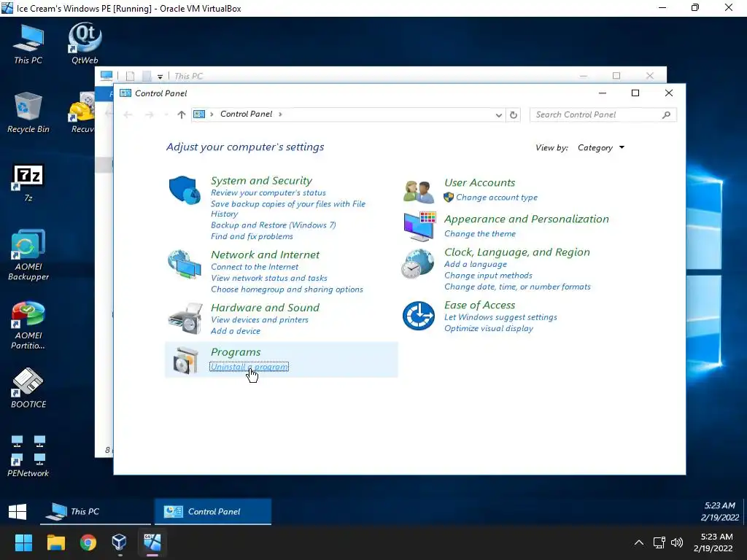Open View network status and tasks
747x560 pixels.
pos(269,278)
